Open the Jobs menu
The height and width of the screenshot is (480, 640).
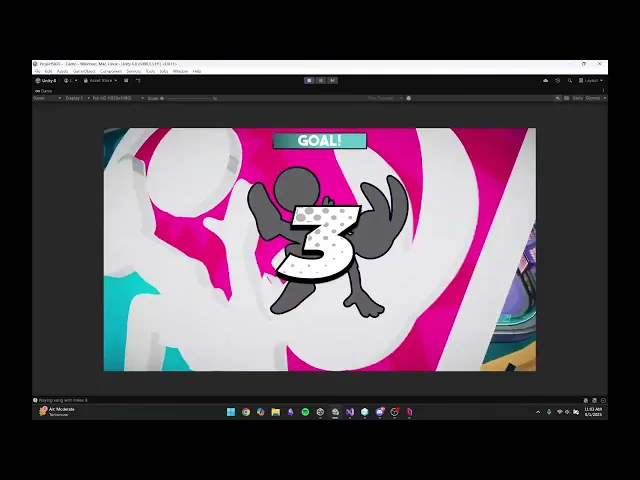164,71
